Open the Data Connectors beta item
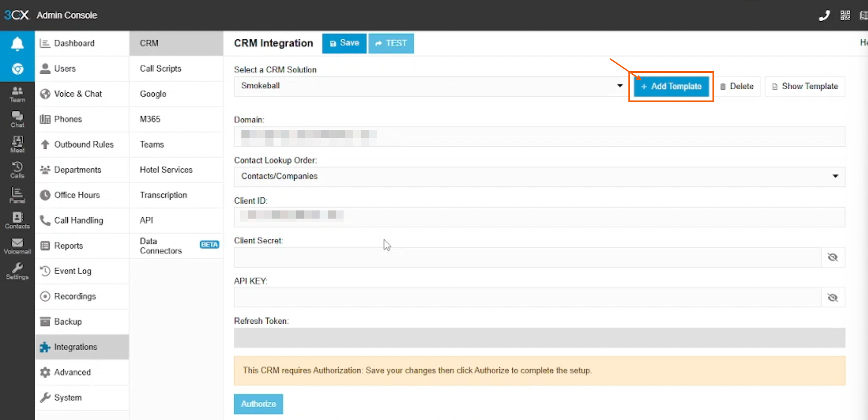Image resolution: width=868 pixels, height=420 pixels. pyautogui.click(x=176, y=246)
